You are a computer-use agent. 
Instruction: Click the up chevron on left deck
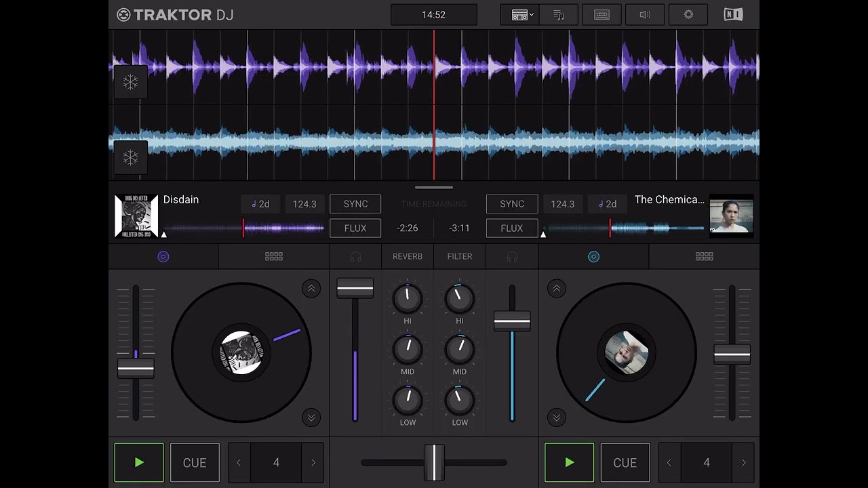[311, 289]
